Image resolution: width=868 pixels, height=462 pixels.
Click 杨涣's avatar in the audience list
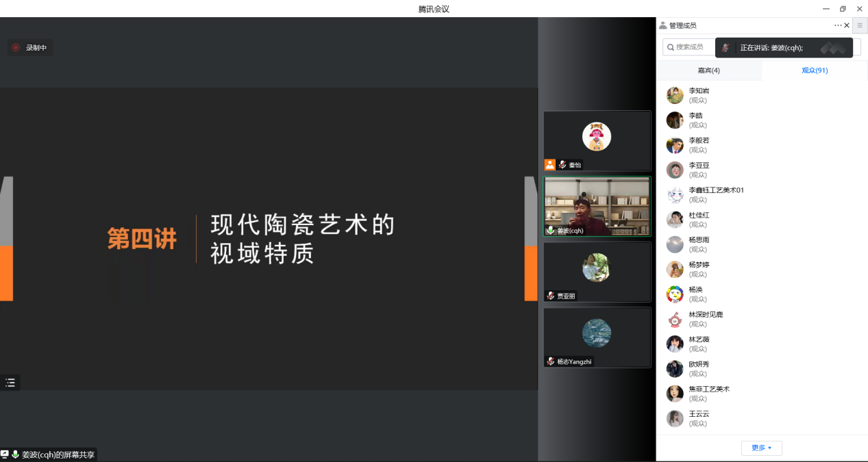click(x=675, y=294)
